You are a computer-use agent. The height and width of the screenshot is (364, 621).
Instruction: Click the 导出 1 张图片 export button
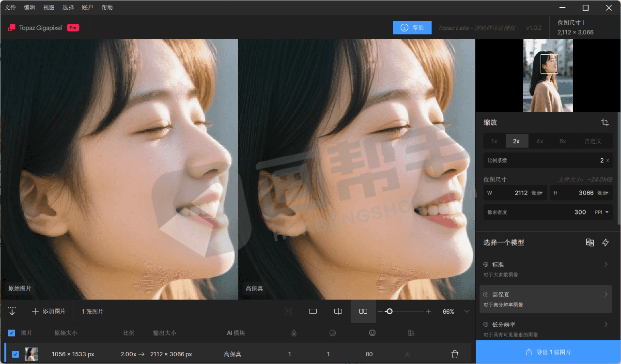tap(548, 352)
